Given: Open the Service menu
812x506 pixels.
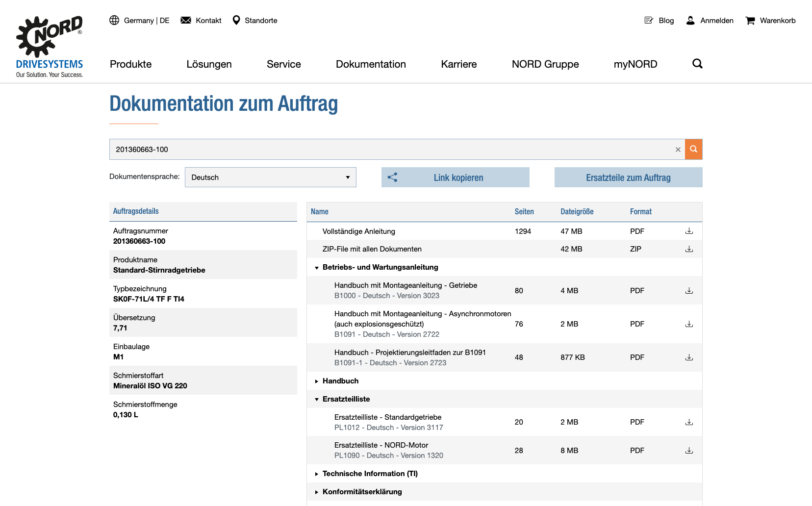Looking at the screenshot, I should point(284,64).
